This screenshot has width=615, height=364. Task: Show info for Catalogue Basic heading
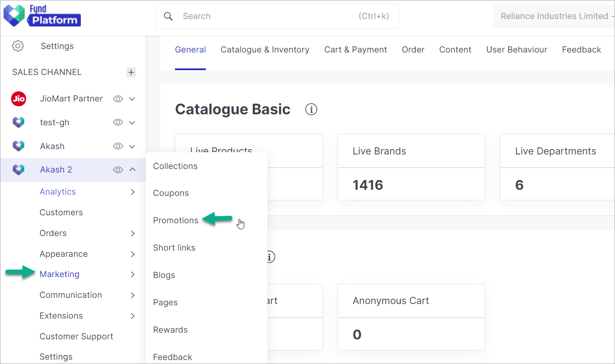click(311, 109)
